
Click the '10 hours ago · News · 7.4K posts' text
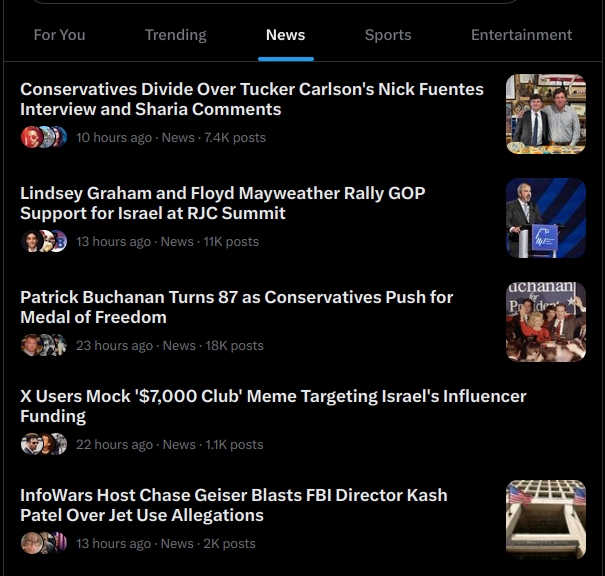pyautogui.click(x=171, y=138)
